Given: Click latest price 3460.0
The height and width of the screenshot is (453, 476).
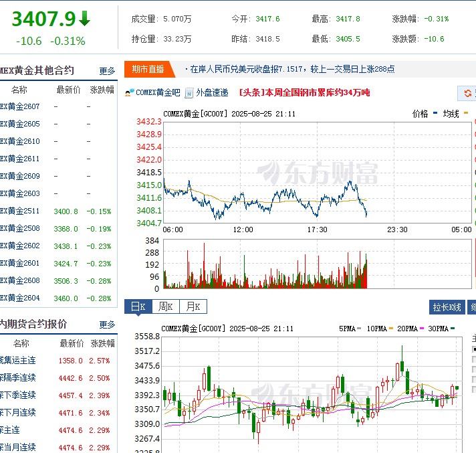Looking at the screenshot, I should click(66, 298).
